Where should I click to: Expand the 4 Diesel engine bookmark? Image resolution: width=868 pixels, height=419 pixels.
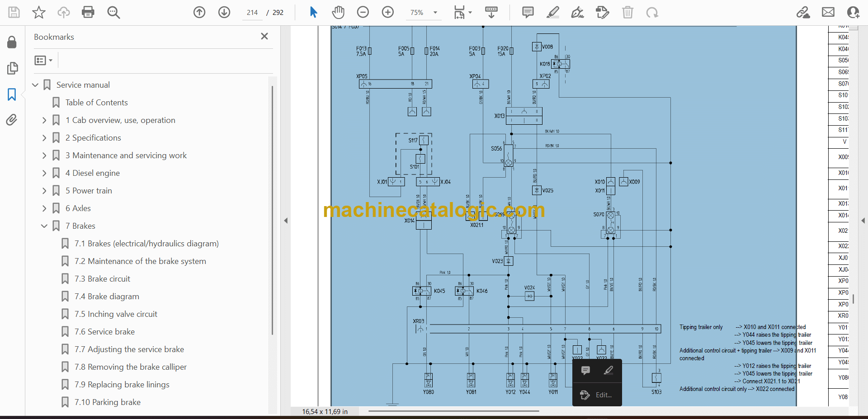[x=44, y=173]
